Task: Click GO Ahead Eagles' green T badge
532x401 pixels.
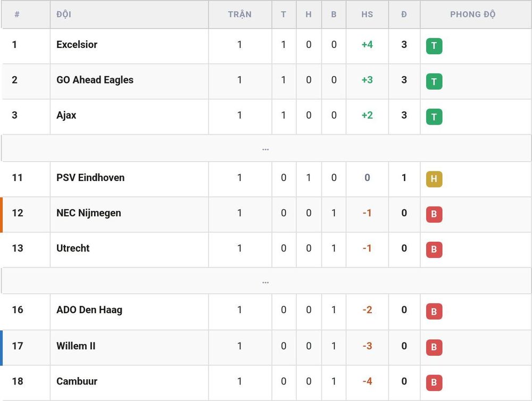Action: point(434,81)
